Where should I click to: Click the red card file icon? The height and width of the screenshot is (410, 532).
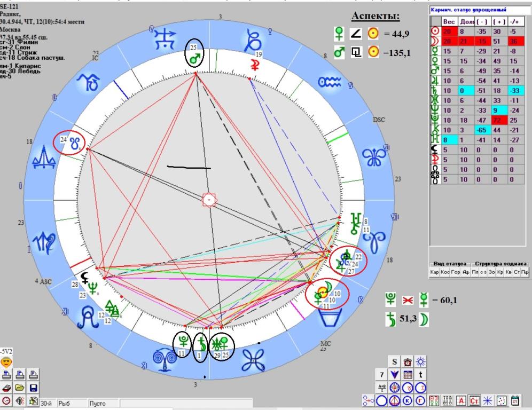7,388
